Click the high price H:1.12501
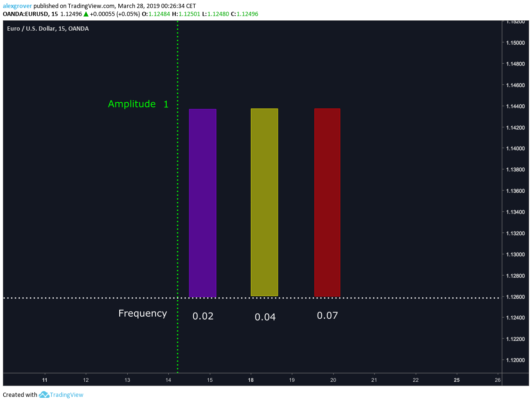Screen dimensions: 532x403 186,14
